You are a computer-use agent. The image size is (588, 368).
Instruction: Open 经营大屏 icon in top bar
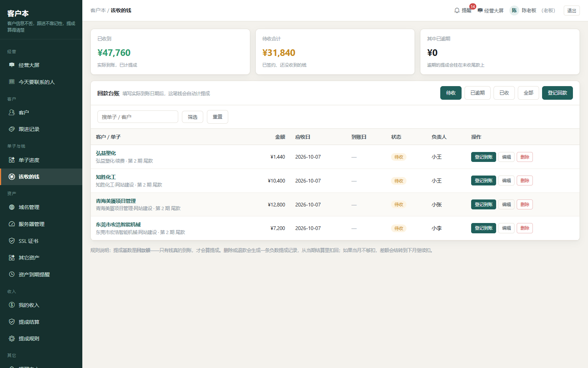pos(480,10)
